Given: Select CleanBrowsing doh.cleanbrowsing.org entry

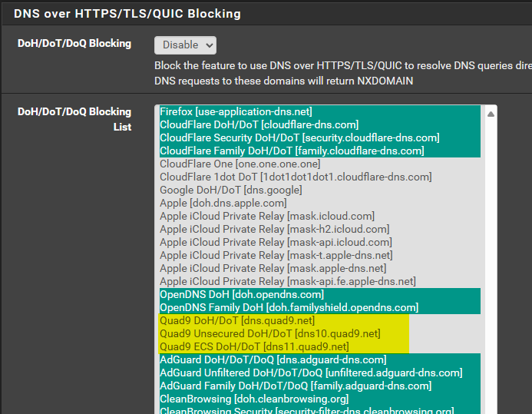Looking at the screenshot, I should pyautogui.click(x=320, y=399).
